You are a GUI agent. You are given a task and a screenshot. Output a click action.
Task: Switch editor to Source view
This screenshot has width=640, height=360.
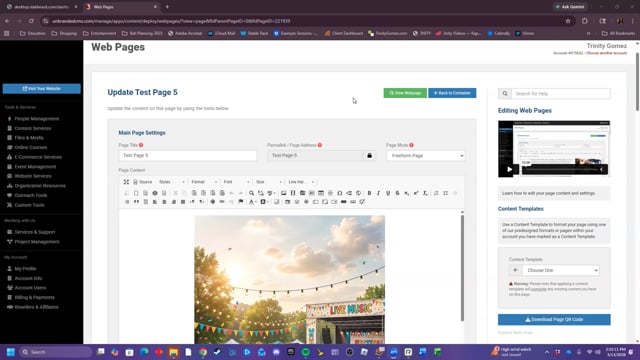[142, 182]
